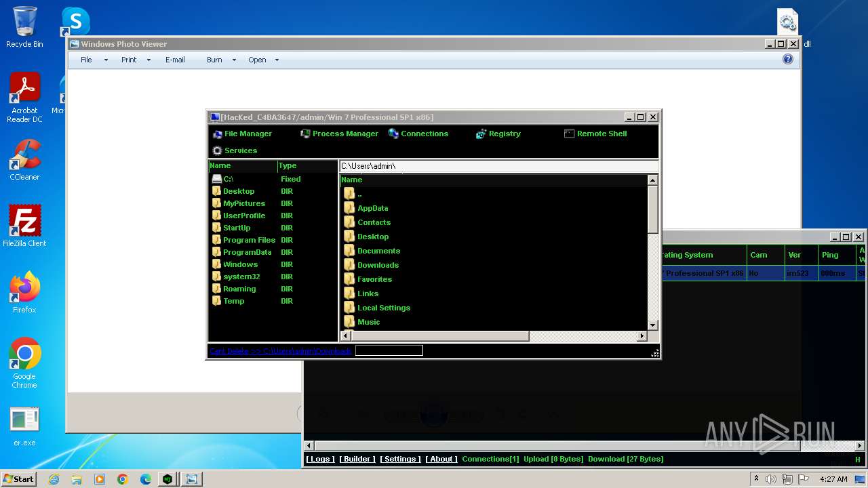
Task: Open the Google Chrome desktop icon
Action: (24, 363)
